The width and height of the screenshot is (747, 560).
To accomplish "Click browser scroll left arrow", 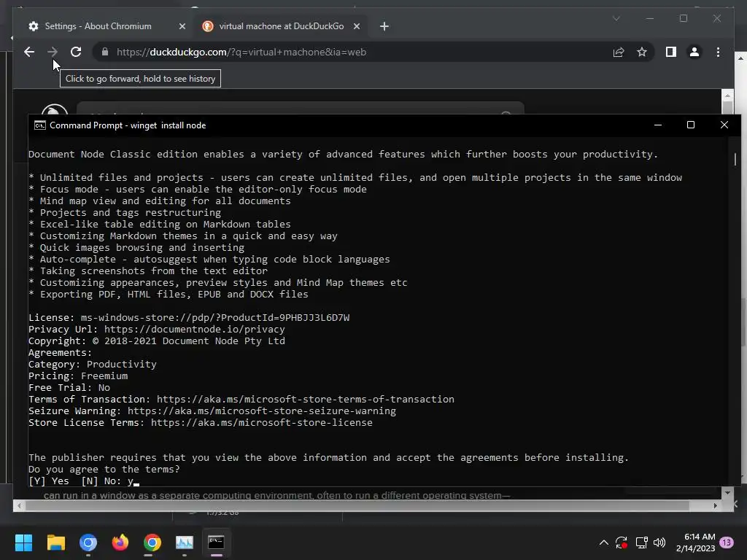I will [18, 506].
